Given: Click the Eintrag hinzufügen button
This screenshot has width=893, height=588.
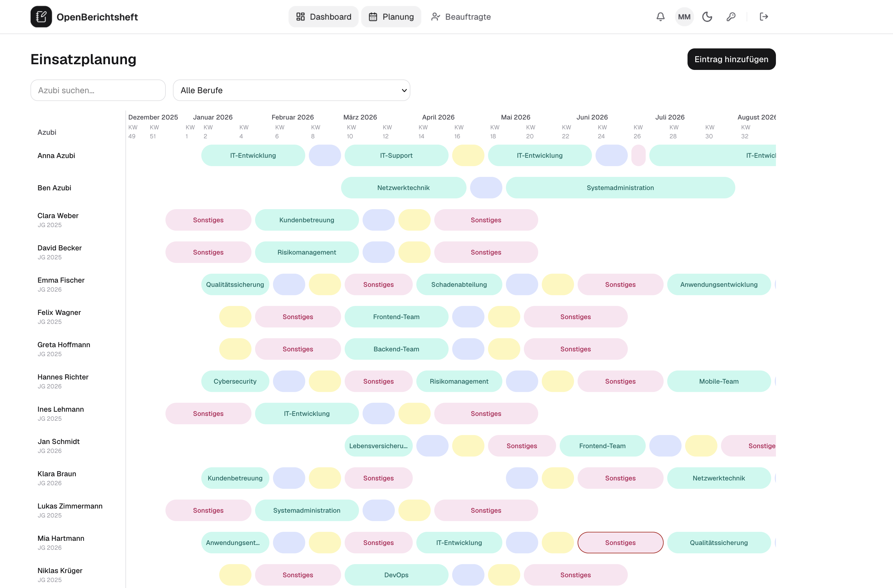Looking at the screenshot, I should coord(731,59).
